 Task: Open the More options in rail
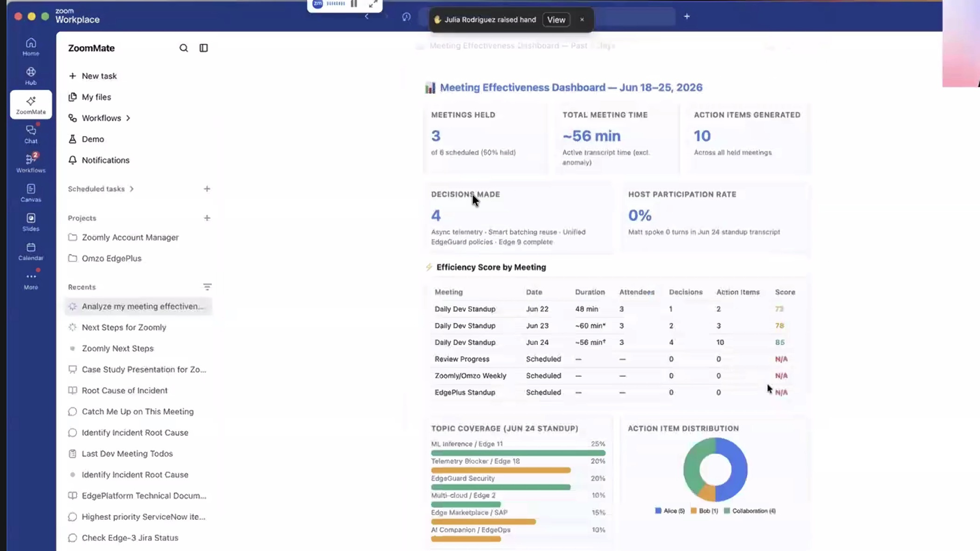click(x=31, y=281)
